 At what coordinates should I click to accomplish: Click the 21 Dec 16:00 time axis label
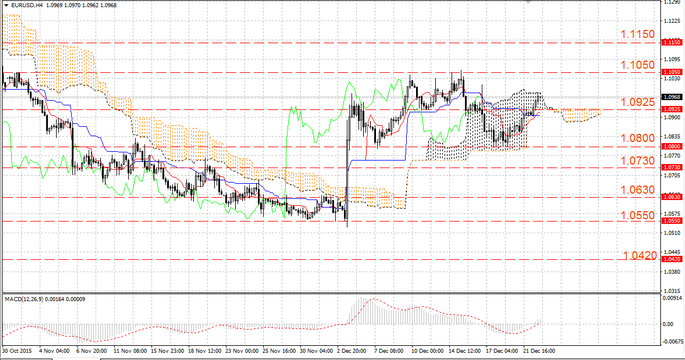coord(540,351)
